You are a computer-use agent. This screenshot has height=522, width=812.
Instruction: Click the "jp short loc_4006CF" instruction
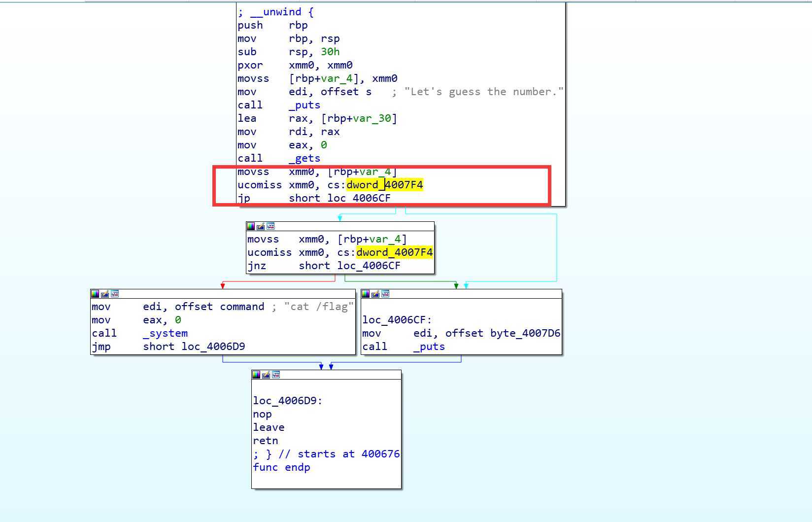pos(314,198)
